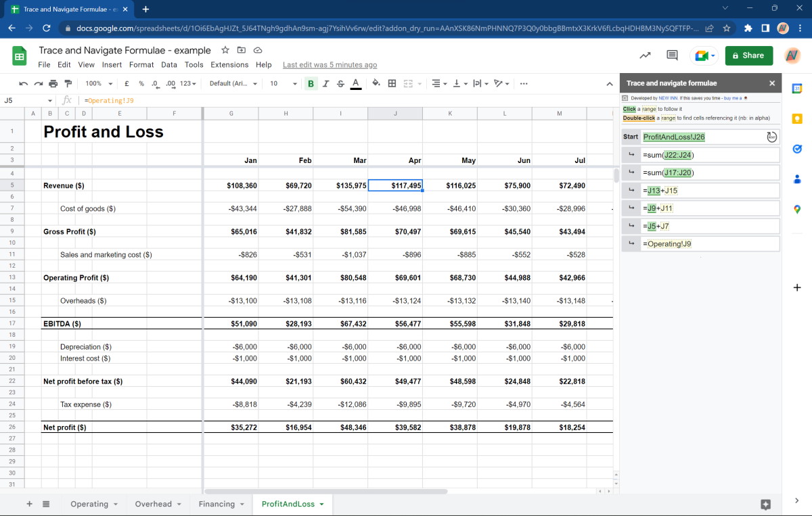Click the green Share button
The width and height of the screenshot is (812, 516).
coord(749,55)
